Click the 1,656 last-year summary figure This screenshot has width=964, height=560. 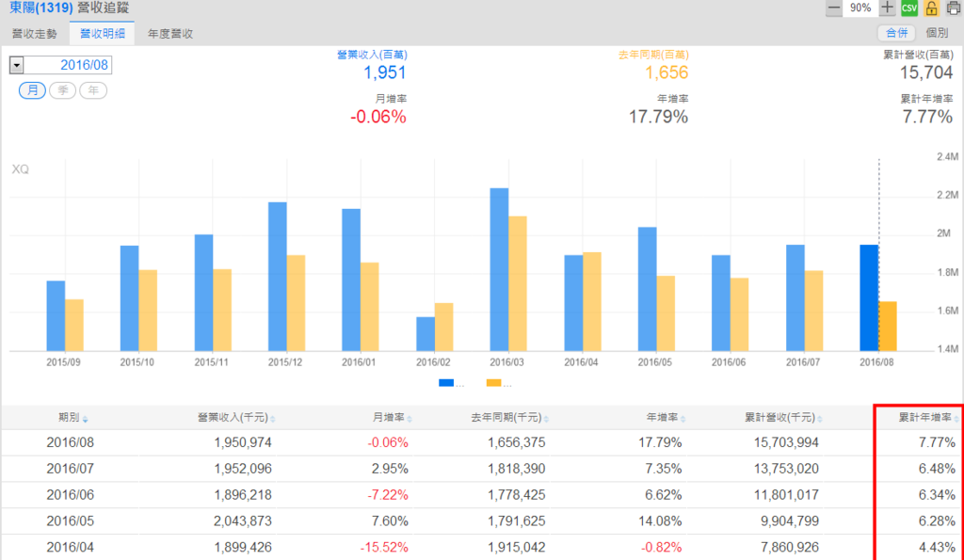[667, 73]
